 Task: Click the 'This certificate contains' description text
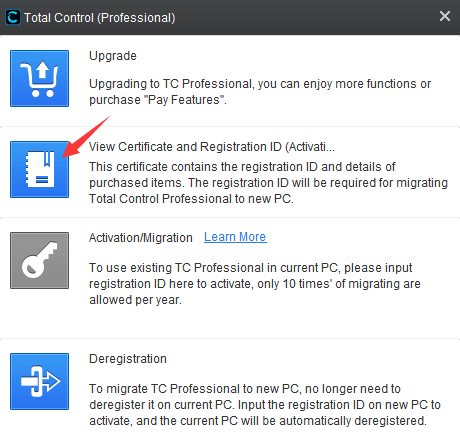click(x=268, y=183)
